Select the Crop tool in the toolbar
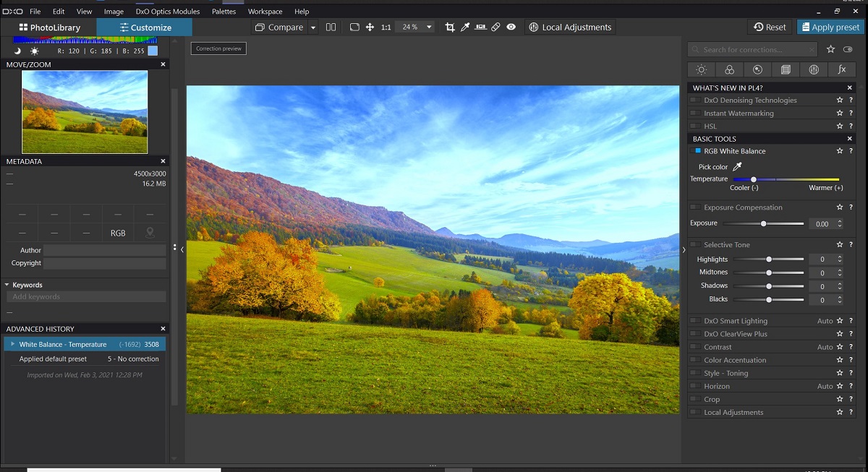This screenshot has height=472, width=868. tap(450, 27)
